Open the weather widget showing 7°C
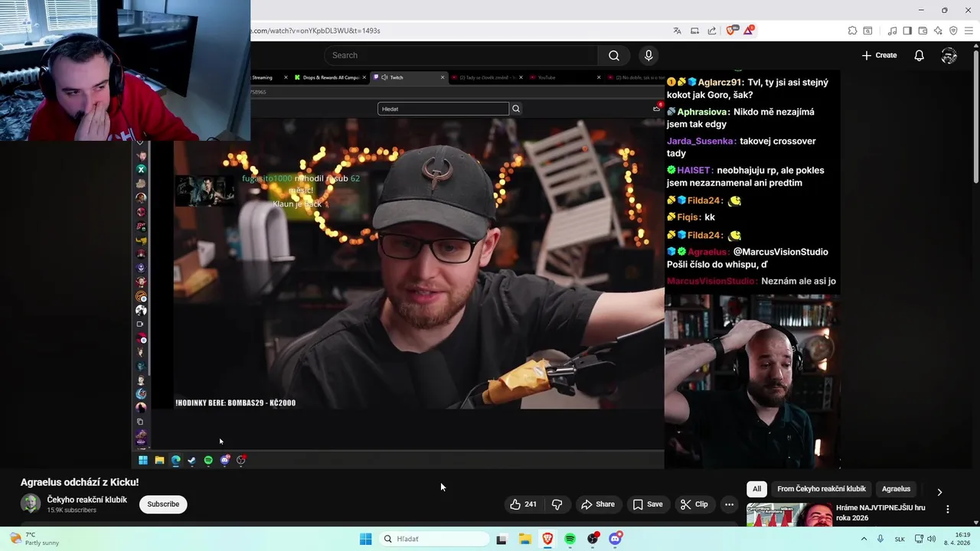 [34, 539]
